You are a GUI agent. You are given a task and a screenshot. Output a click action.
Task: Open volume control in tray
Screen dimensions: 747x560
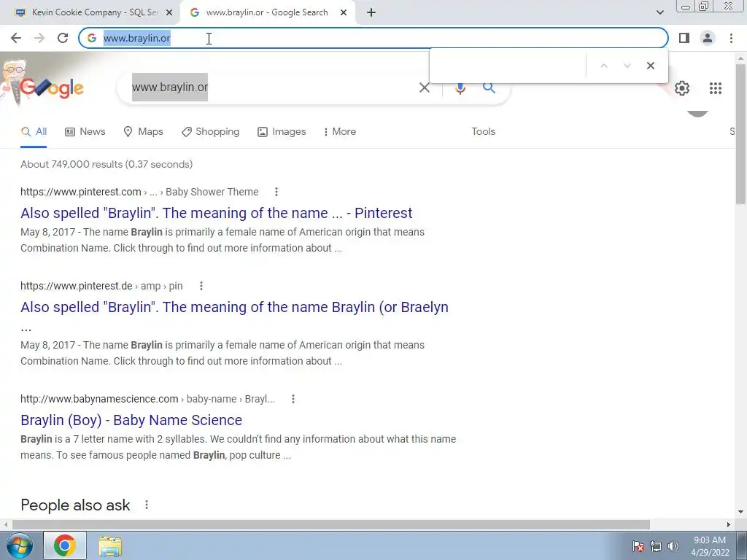pyautogui.click(x=673, y=546)
